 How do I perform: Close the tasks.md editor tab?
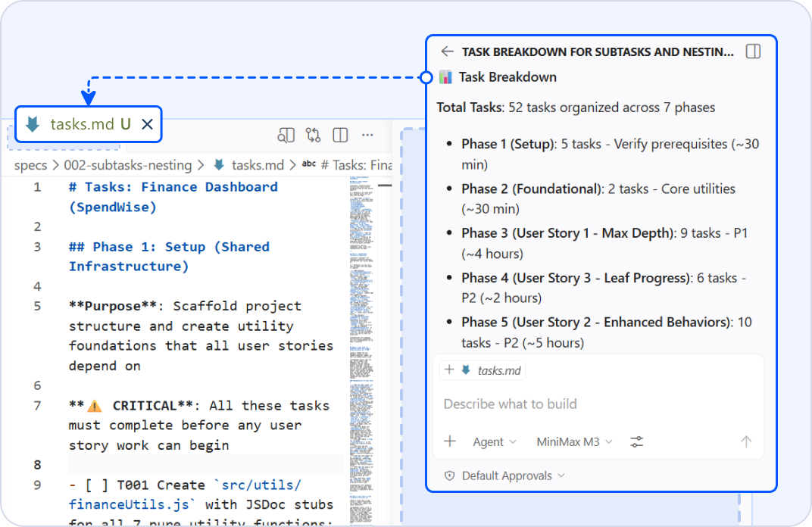[x=148, y=124]
